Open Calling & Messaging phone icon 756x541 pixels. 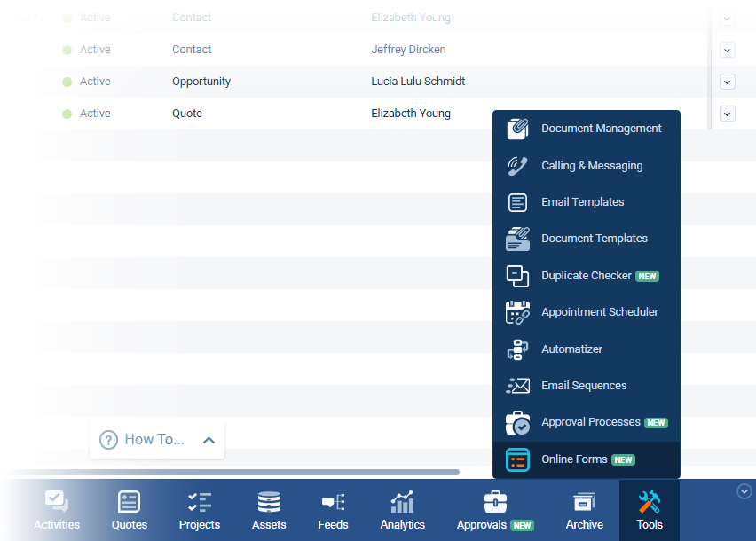pos(517,166)
